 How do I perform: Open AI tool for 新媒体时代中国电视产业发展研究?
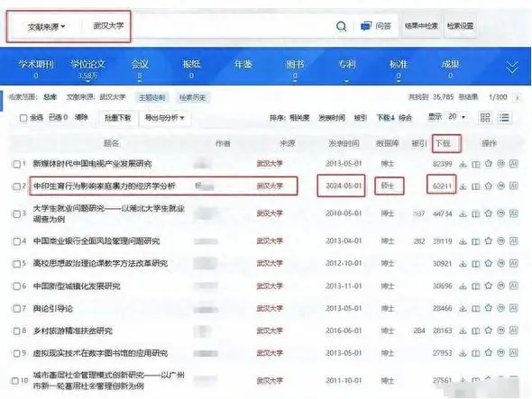click(514, 164)
